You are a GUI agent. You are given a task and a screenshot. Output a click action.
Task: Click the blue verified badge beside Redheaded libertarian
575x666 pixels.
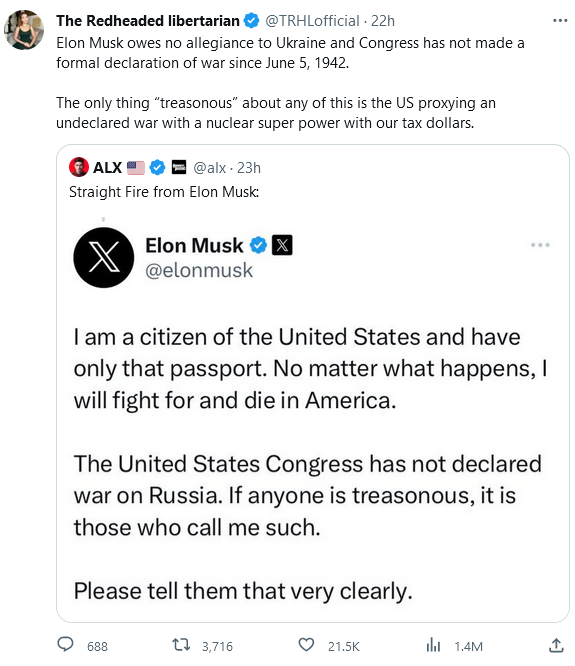[x=251, y=20]
